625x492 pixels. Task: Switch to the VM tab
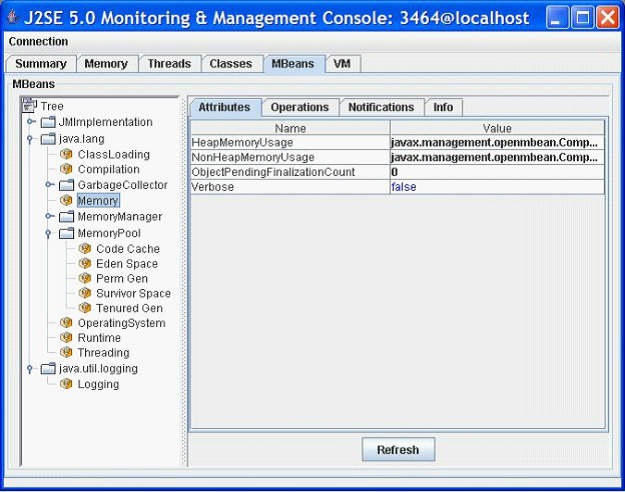[x=342, y=64]
